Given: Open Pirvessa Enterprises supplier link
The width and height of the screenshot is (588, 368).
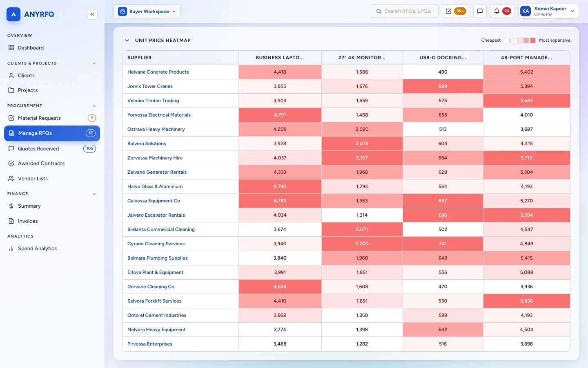Looking at the screenshot, I should 150,344.
